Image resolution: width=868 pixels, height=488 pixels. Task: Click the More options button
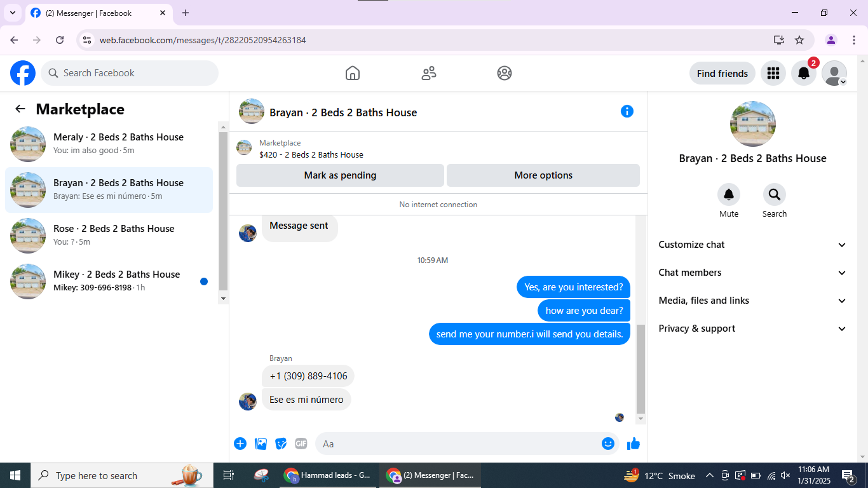[x=543, y=175]
